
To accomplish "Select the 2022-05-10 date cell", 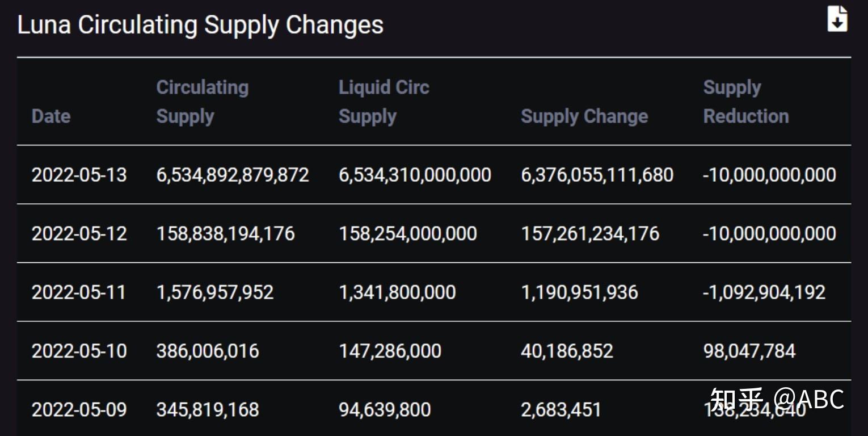I will (x=79, y=351).
